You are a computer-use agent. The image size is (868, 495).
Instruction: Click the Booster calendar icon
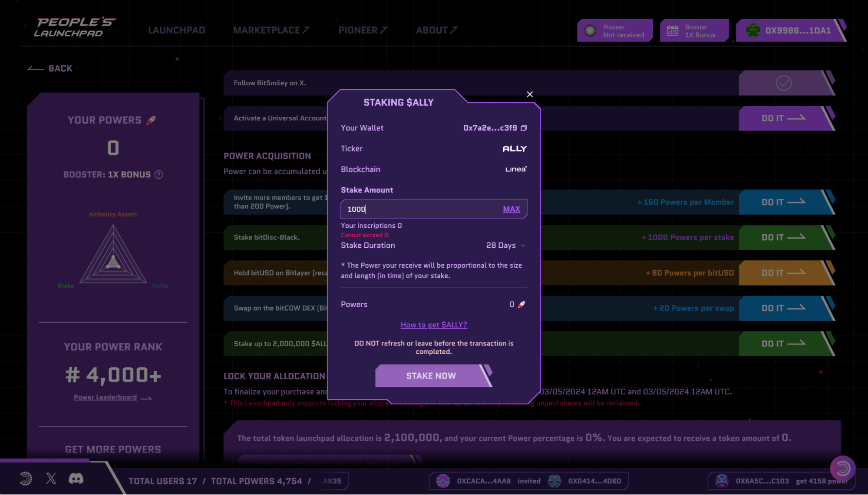[672, 30]
